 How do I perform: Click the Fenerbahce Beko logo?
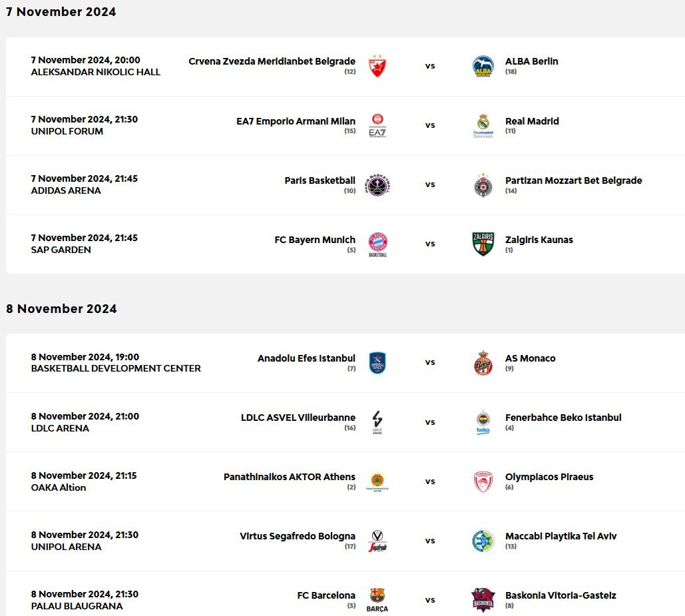tap(483, 422)
